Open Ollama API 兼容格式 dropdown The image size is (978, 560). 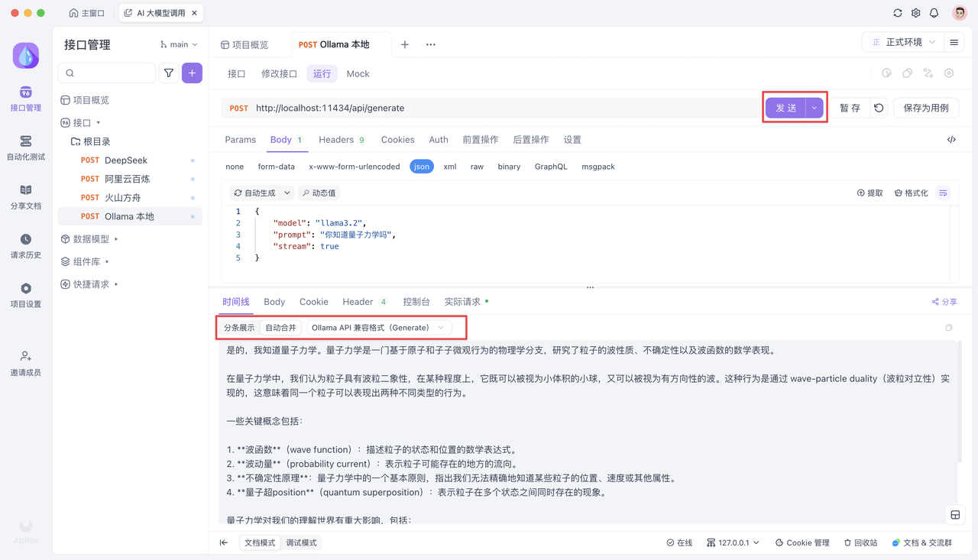[378, 328]
